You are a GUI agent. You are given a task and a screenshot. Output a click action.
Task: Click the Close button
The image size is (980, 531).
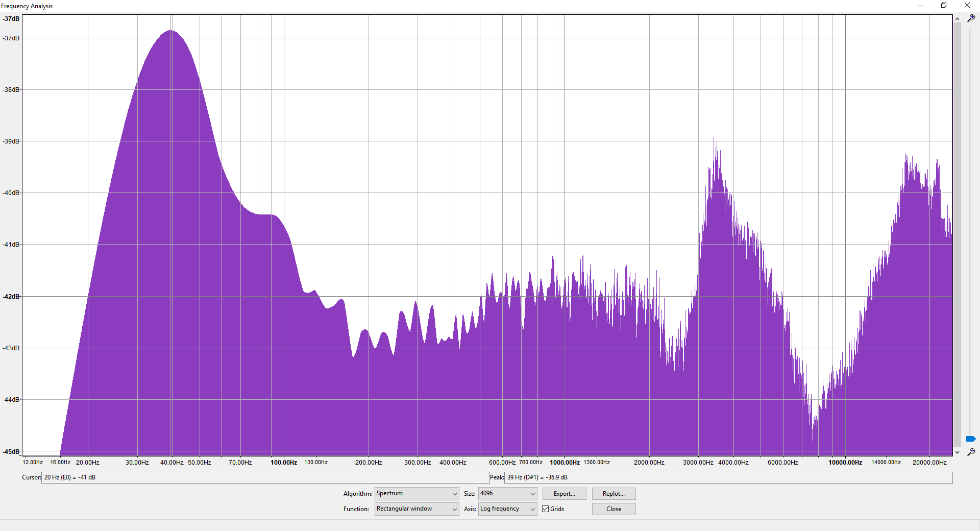(614, 509)
